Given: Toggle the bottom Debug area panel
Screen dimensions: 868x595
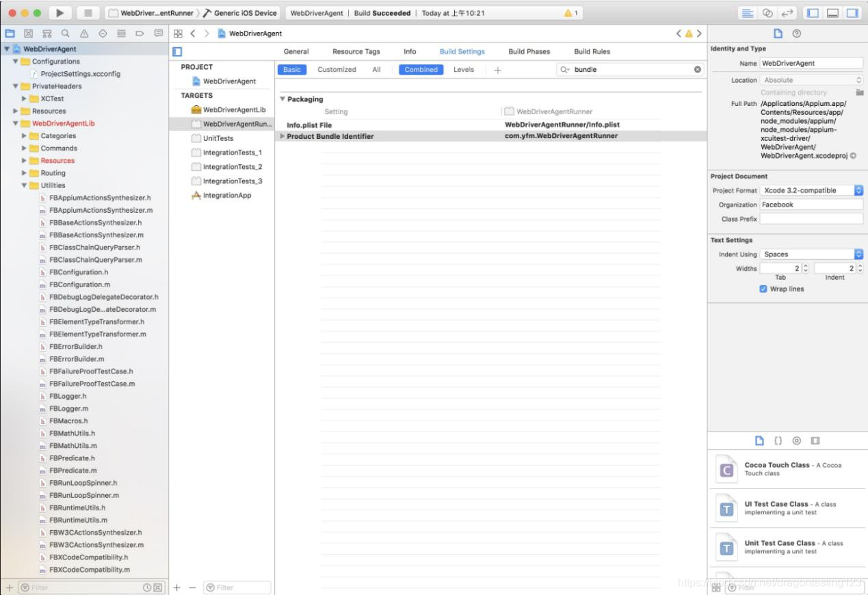Looking at the screenshot, I should [832, 13].
